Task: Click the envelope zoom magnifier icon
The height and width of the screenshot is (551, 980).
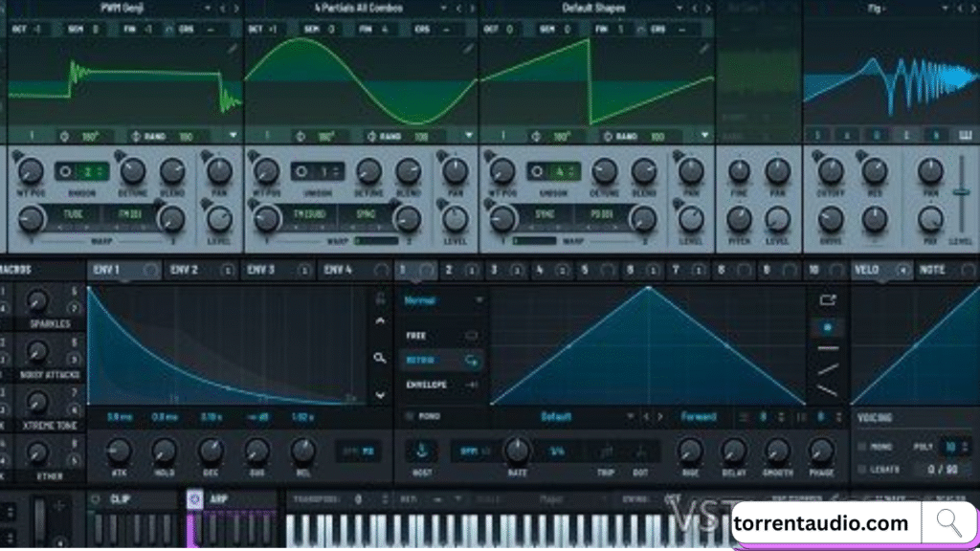Action: 380,359
